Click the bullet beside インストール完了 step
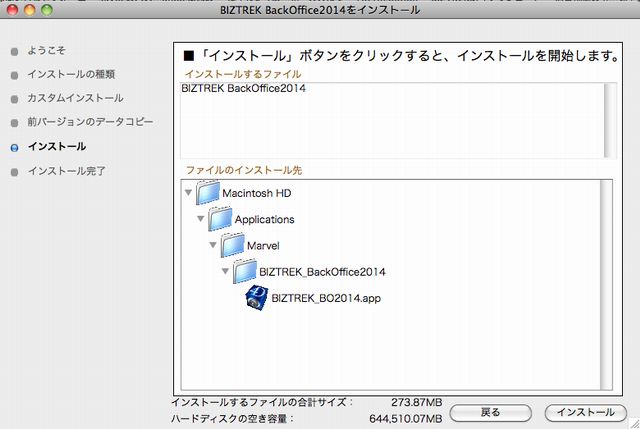The height and width of the screenshot is (429, 640). (x=13, y=171)
